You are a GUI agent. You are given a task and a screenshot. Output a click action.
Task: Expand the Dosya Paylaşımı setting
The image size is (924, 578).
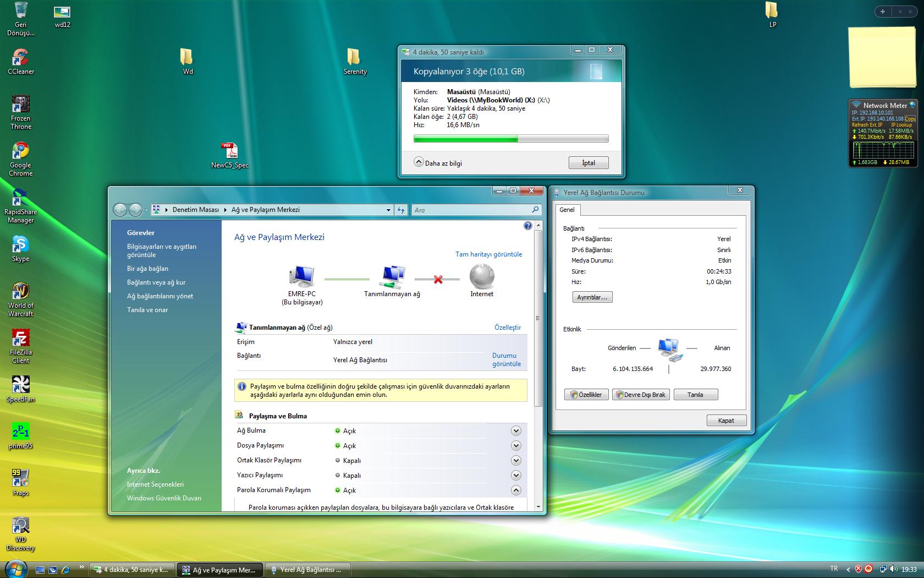coord(516,445)
